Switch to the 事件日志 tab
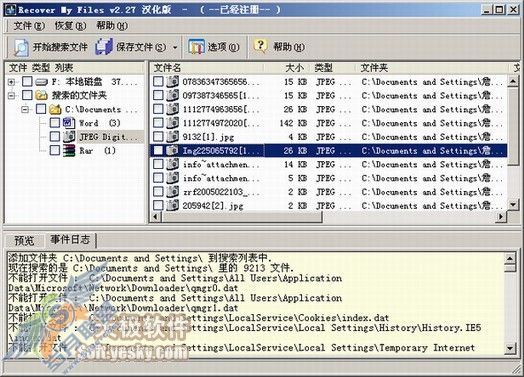 coord(70,239)
